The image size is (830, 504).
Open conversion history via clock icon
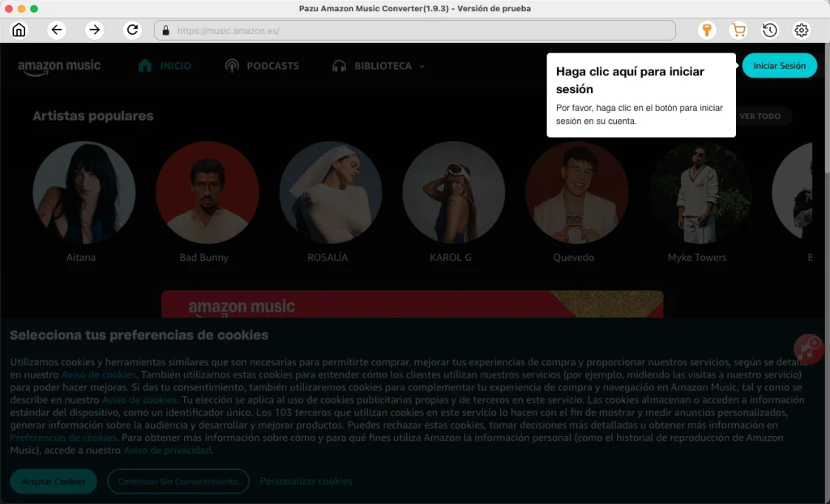(770, 30)
